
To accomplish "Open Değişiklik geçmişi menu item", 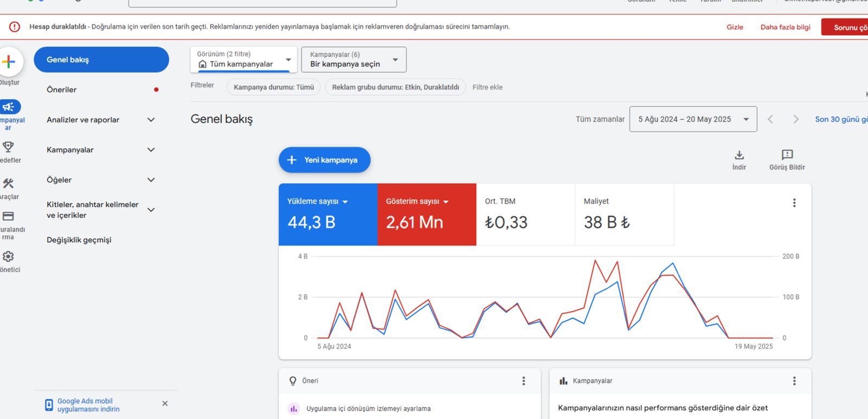I will tap(79, 240).
